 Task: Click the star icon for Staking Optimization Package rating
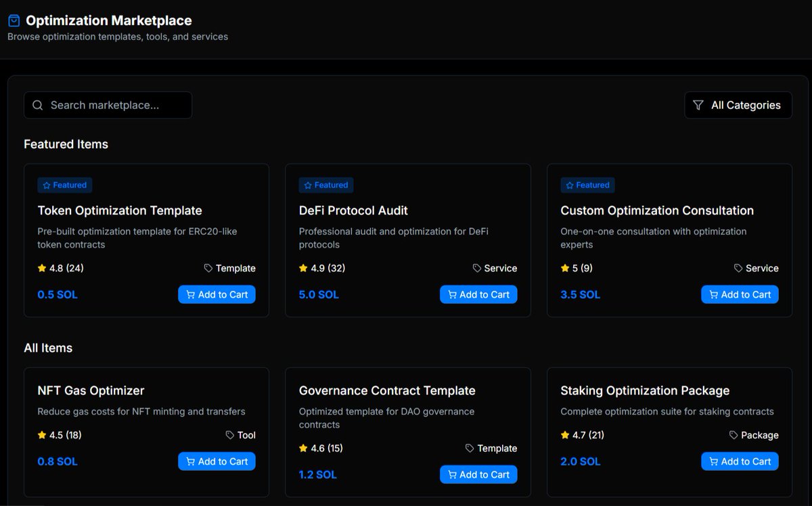(565, 435)
